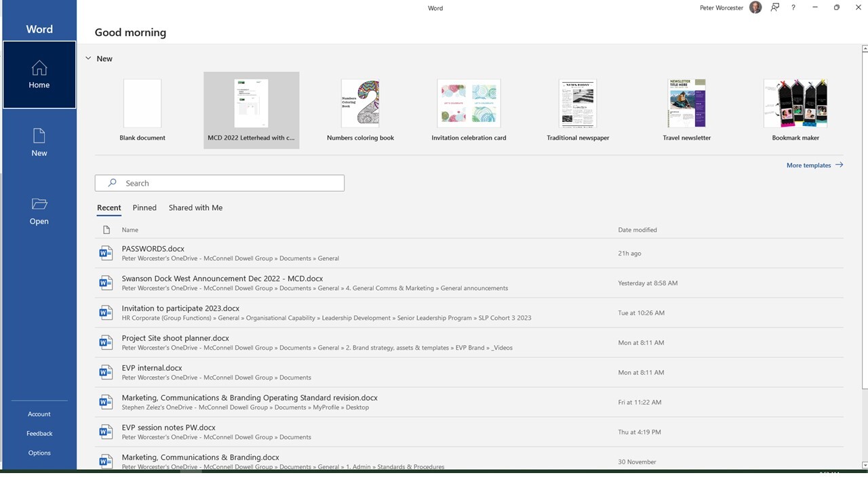Sort by the Name column header
Screen dimensions: 868x488
(x=130, y=230)
